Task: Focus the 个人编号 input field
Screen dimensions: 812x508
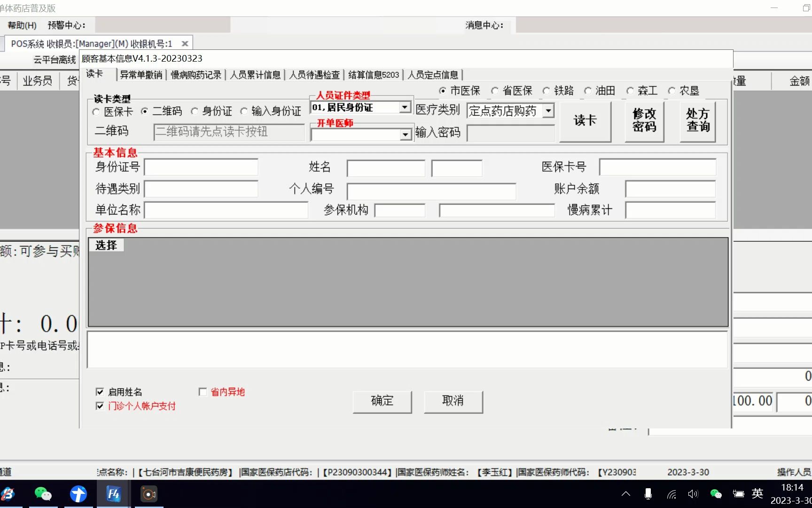Action: (431, 191)
